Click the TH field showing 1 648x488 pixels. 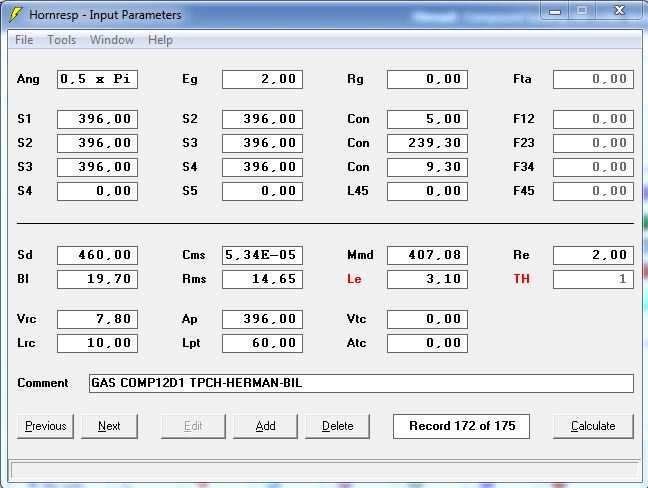593,279
